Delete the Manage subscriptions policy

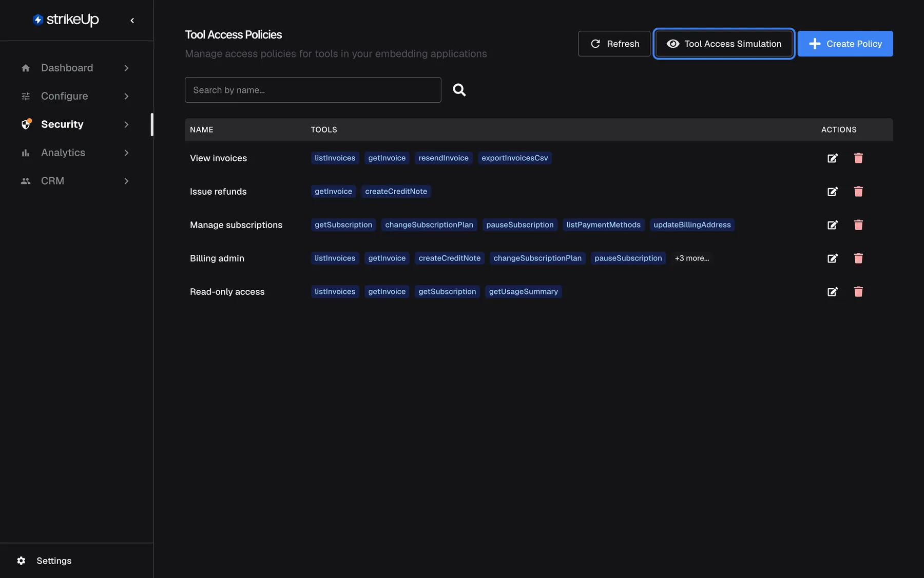858,225
